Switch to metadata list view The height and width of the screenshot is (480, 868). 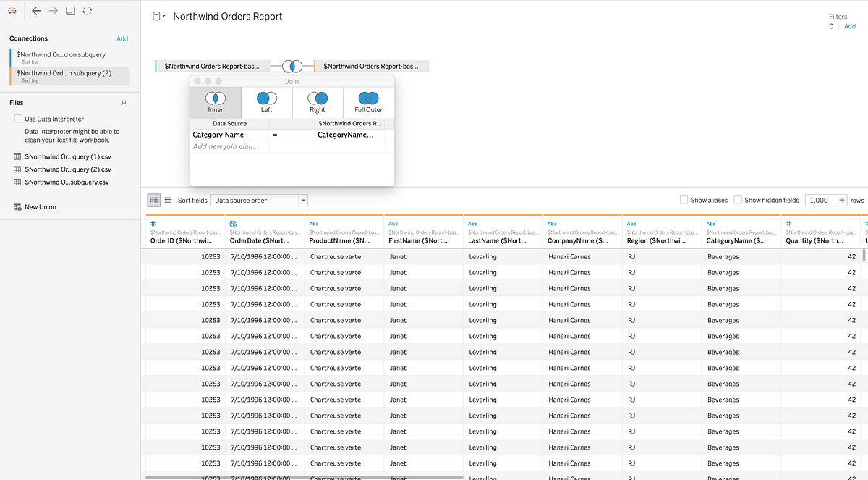point(168,200)
